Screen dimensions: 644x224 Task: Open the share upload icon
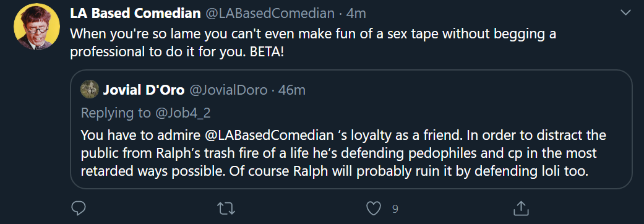[520, 209]
